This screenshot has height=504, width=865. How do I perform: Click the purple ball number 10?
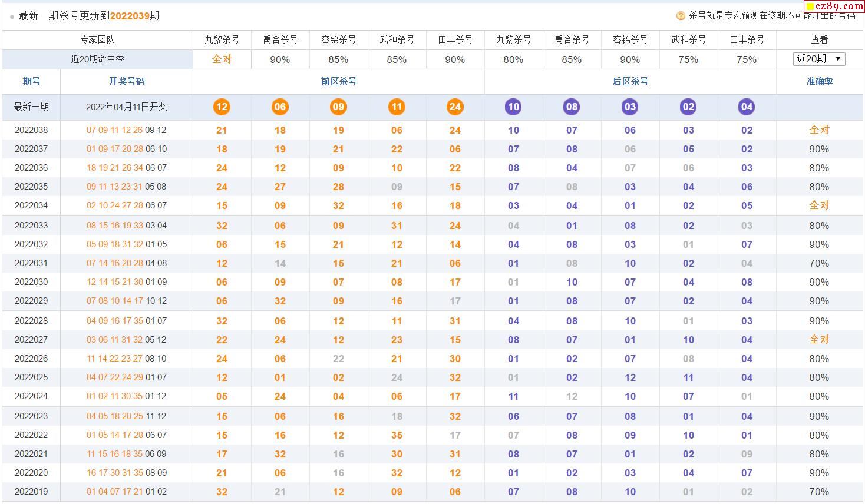(513, 107)
